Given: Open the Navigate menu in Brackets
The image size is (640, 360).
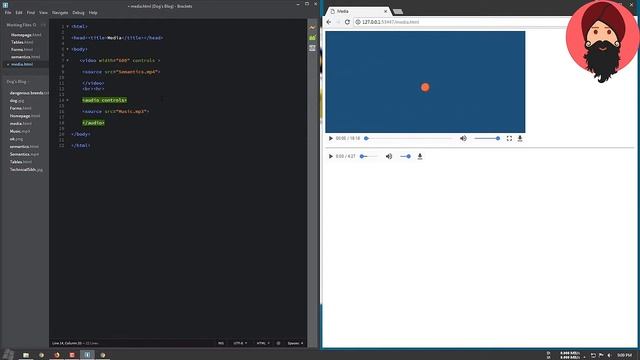Looking at the screenshot, I should pos(60,13).
